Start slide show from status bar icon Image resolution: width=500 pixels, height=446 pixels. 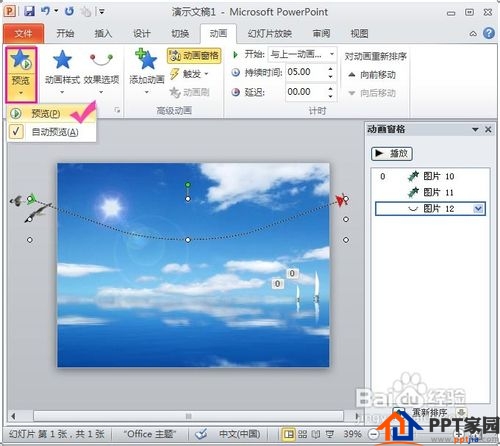tap(330, 435)
